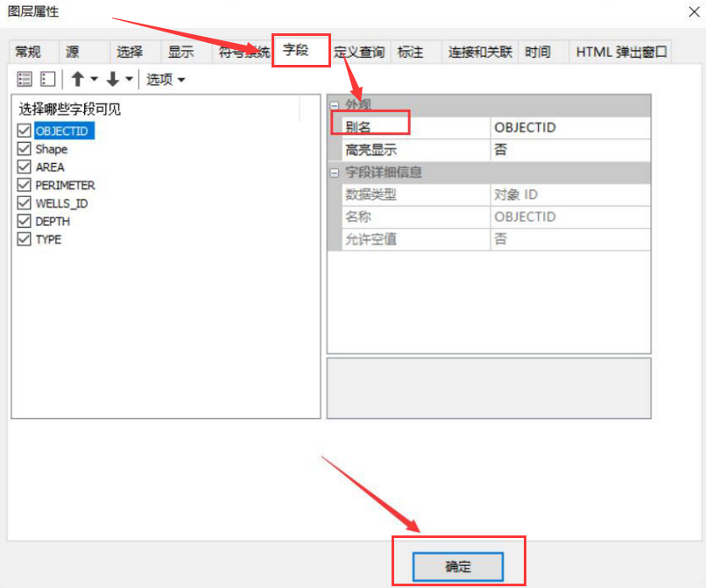Image resolution: width=706 pixels, height=588 pixels.
Task: Uncheck the DEPTH field checkbox
Action: point(24,221)
